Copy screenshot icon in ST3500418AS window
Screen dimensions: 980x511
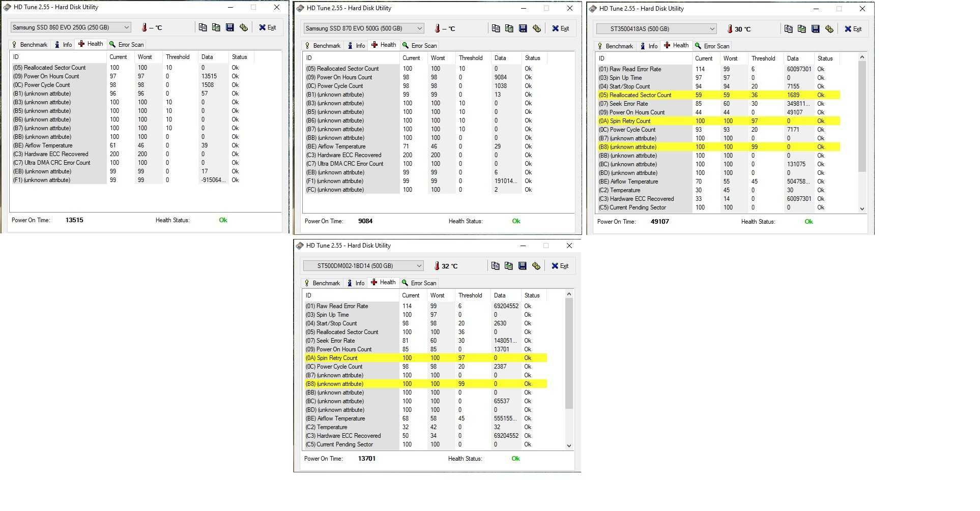coord(802,29)
